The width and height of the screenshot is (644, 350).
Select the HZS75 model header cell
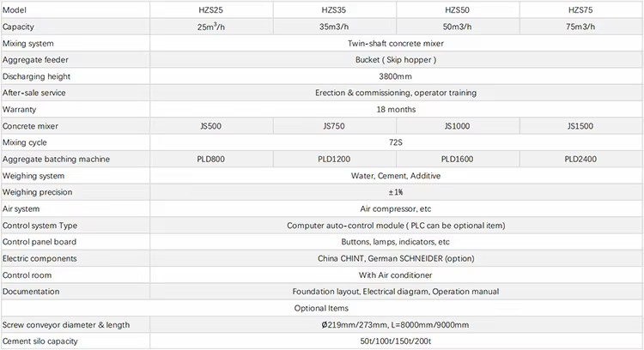[x=580, y=9]
